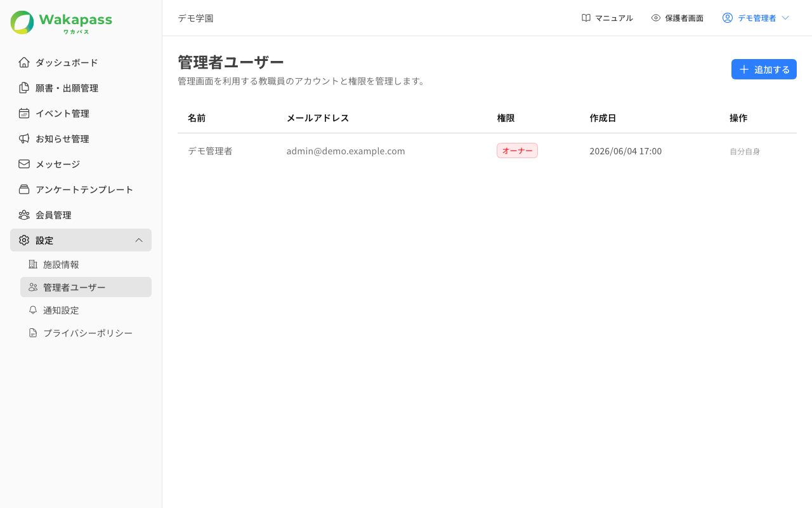812x508 pixels.
Task: Click the 会員管理 people icon
Action: pyautogui.click(x=24, y=215)
